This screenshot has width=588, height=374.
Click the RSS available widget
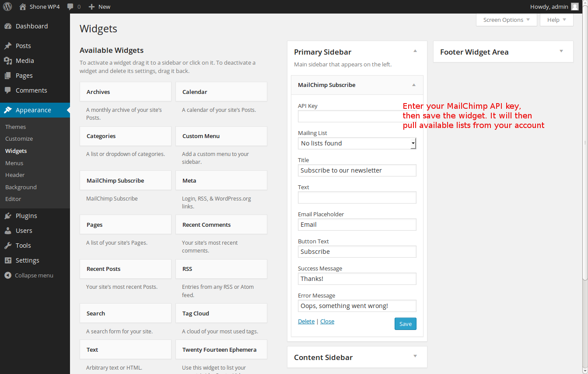click(x=221, y=269)
